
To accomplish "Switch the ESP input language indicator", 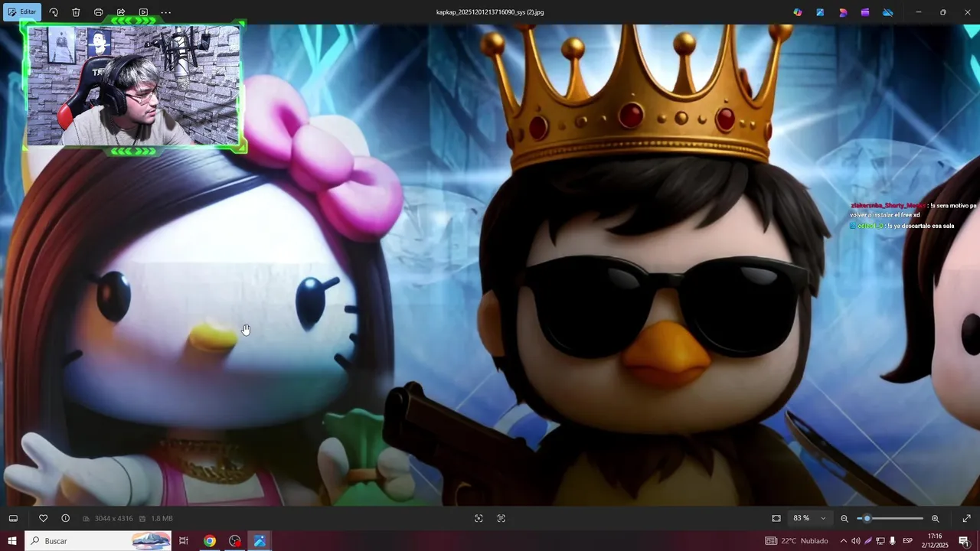I will 907,541.
